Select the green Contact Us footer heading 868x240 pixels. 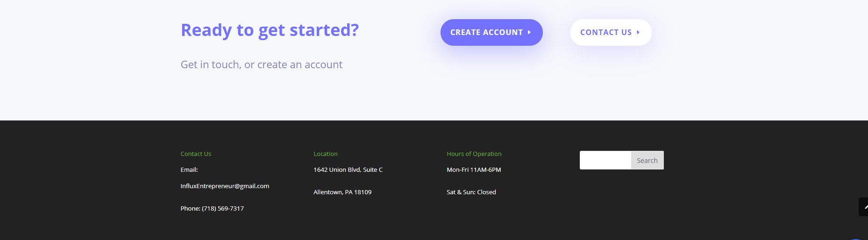pyautogui.click(x=196, y=154)
